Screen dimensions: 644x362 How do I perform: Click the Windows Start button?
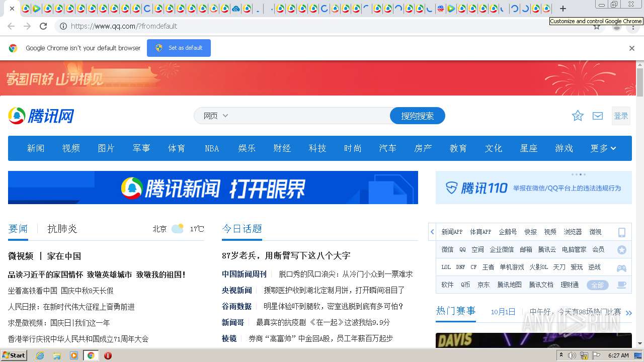(14, 355)
